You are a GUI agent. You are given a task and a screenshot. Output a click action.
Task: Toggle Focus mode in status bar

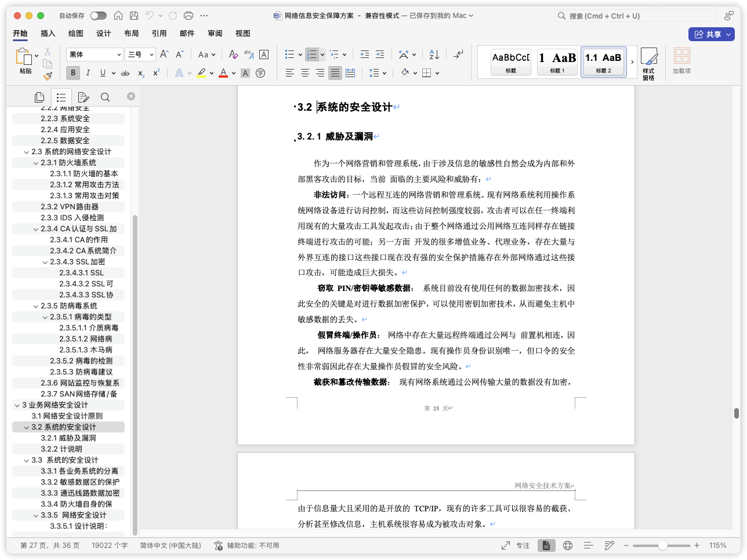[516, 546]
